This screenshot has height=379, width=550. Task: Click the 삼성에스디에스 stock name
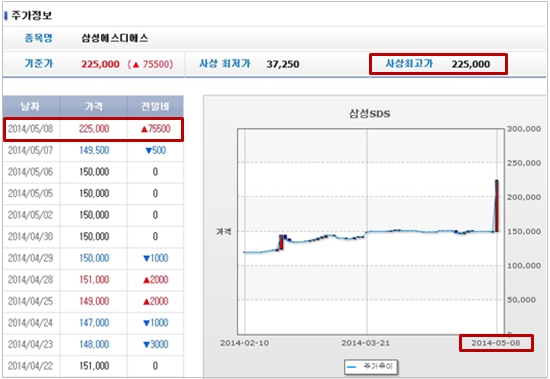(x=115, y=38)
